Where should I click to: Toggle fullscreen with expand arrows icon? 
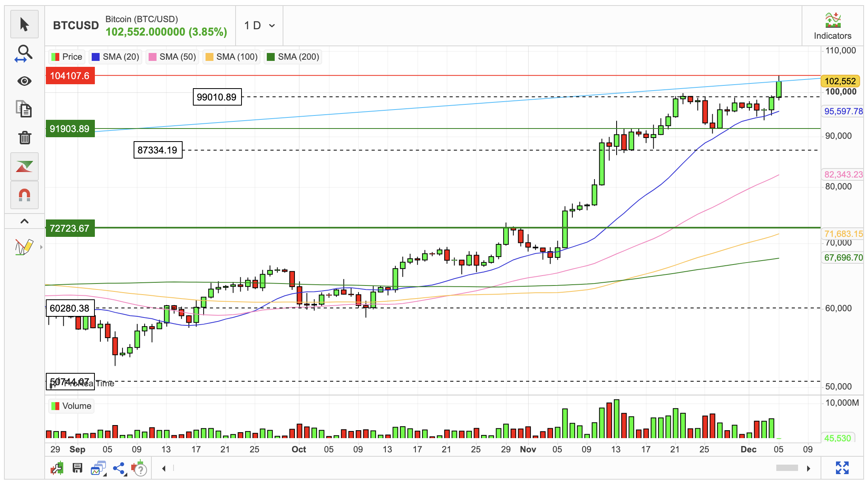[842, 468]
